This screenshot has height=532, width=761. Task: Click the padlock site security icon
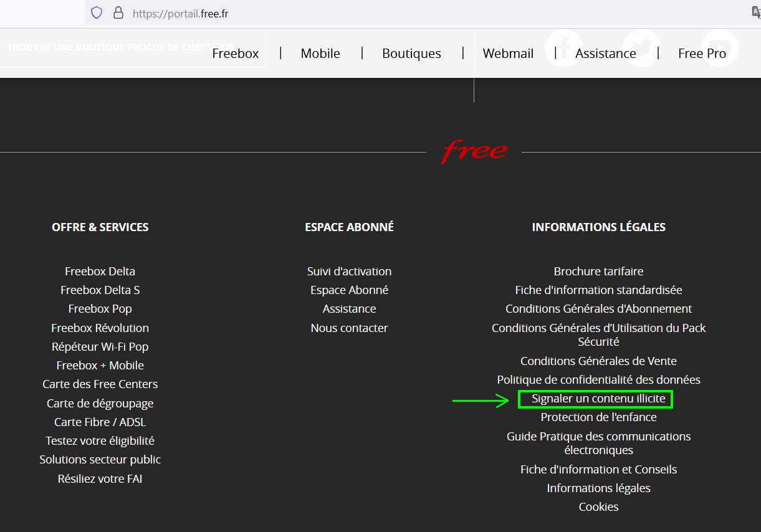click(118, 12)
